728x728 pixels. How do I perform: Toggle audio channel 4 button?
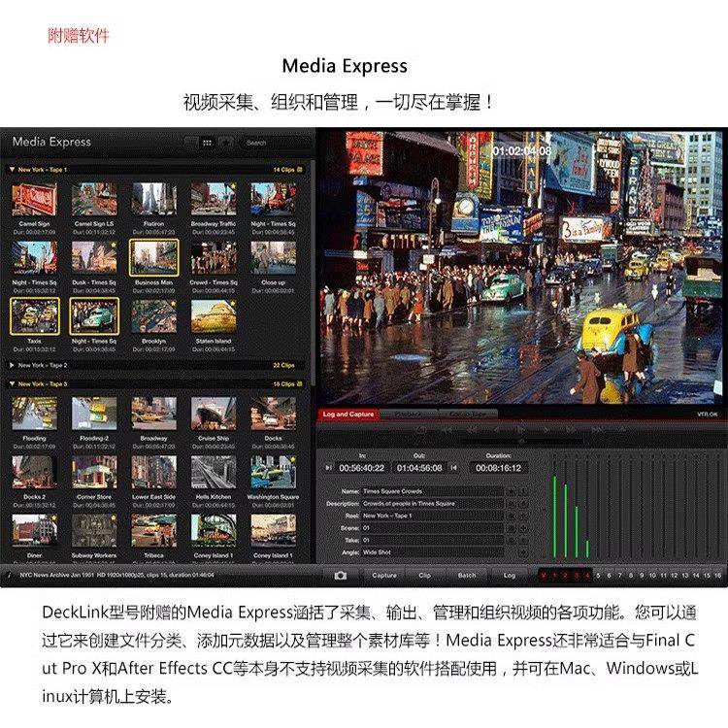pyautogui.click(x=587, y=576)
